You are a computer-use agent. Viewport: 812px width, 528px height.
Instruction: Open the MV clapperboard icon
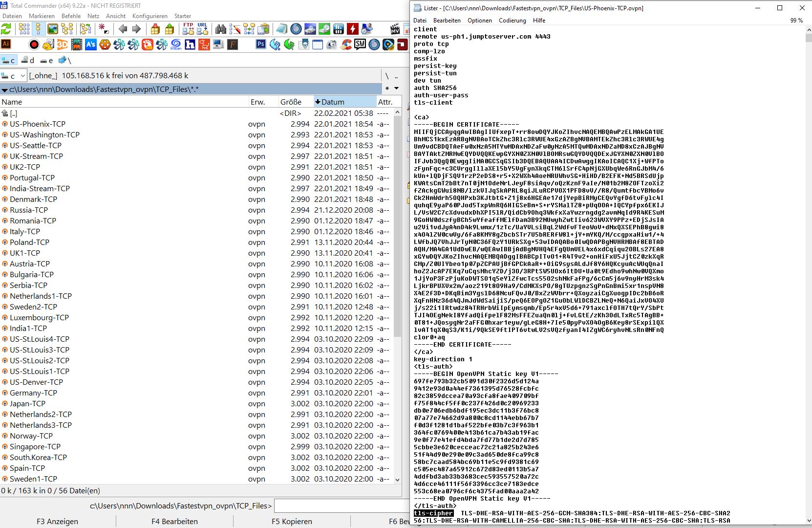[x=395, y=29]
